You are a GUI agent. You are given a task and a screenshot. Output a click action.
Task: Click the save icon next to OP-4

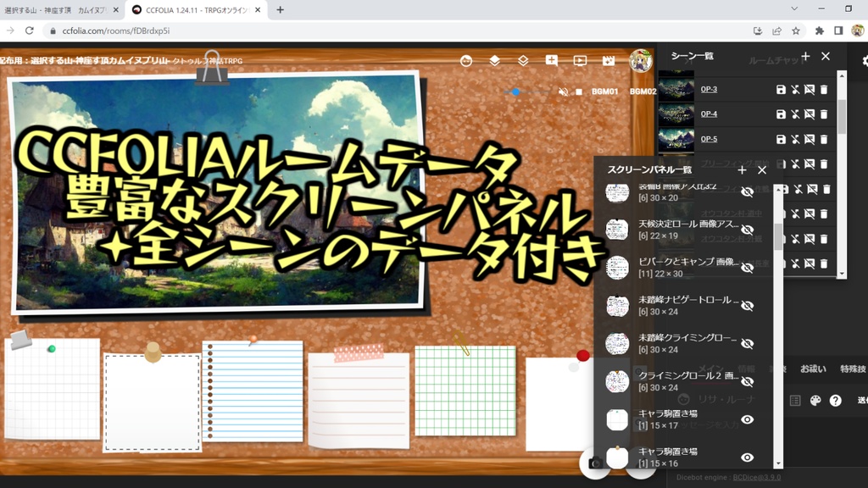(782, 114)
